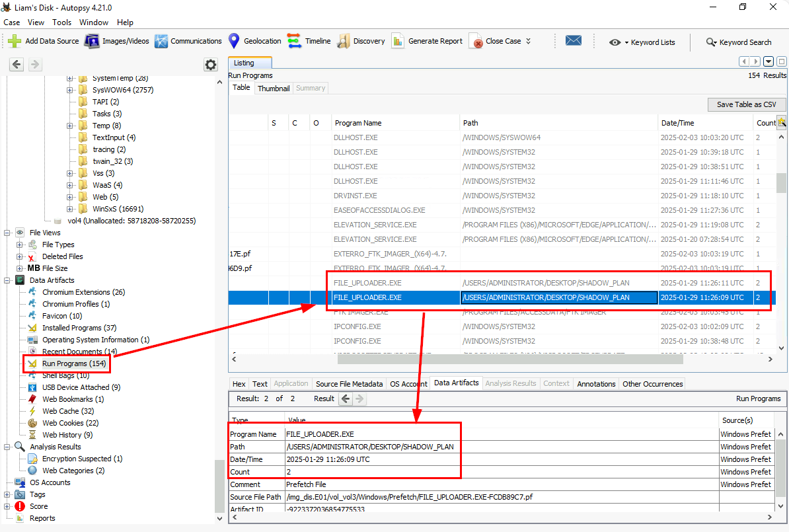Screen dimensions: 789x532
Task: Click the Add Data Source icon
Action: (x=15, y=41)
